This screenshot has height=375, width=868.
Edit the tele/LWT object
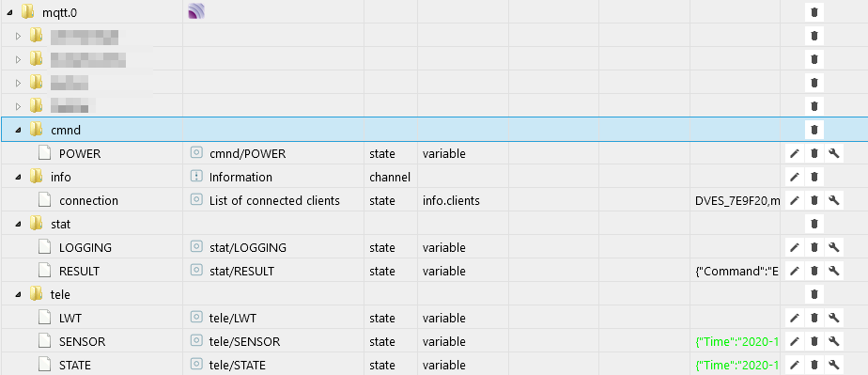pos(795,318)
